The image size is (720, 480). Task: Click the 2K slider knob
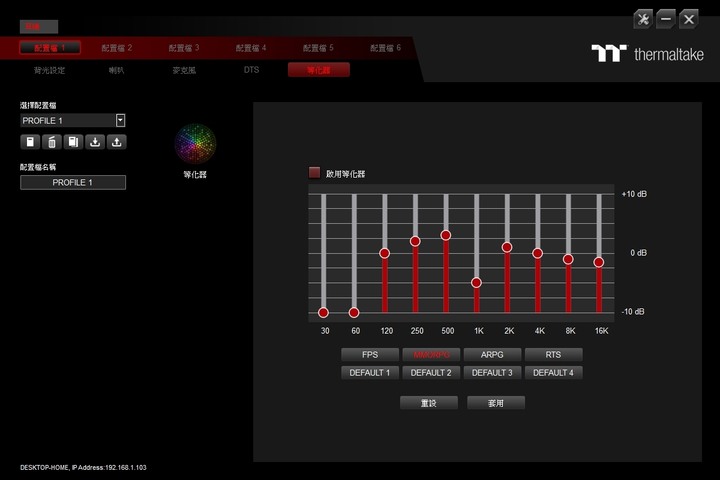507,247
